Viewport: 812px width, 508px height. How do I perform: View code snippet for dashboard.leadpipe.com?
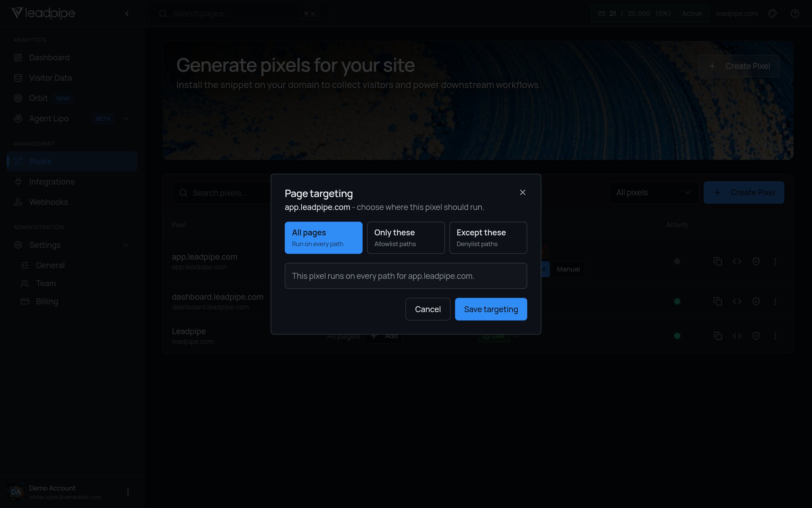(737, 301)
